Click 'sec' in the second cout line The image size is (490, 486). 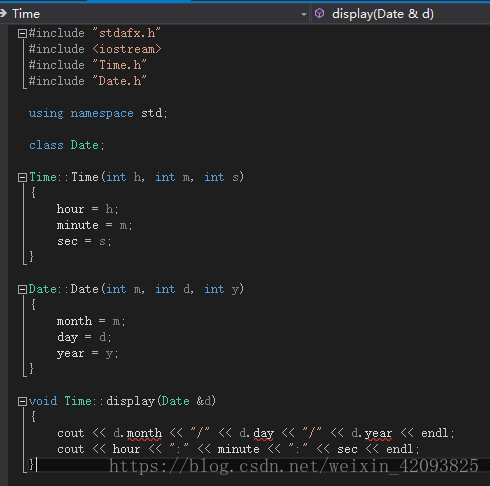347,449
